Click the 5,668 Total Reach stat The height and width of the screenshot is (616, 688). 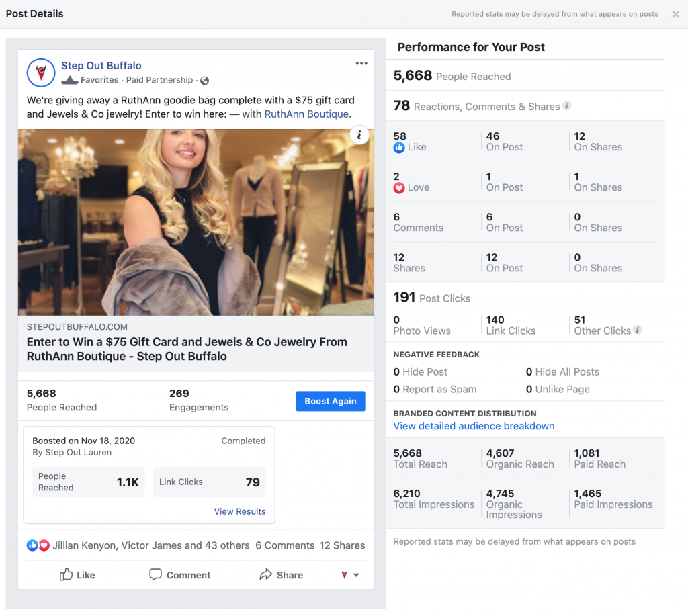coord(421,459)
